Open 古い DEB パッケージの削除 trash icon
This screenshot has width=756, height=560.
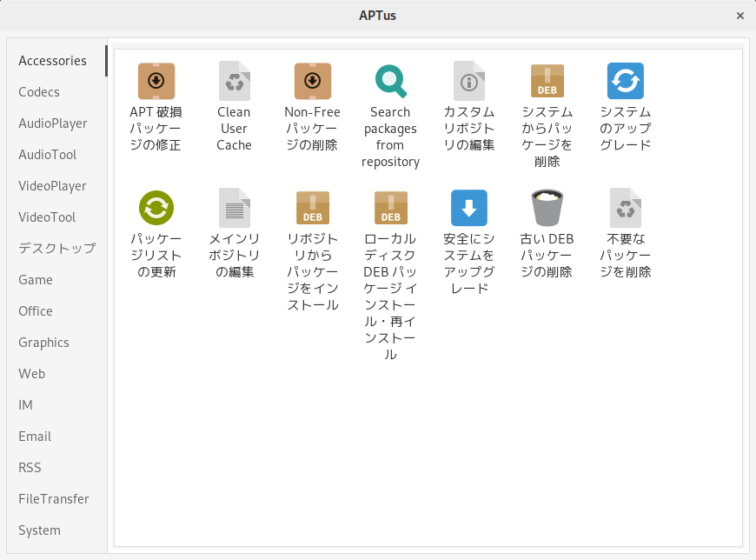[x=547, y=208]
